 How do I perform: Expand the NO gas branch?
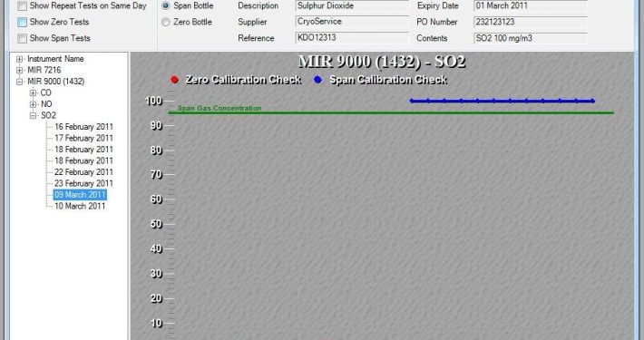(33, 104)
